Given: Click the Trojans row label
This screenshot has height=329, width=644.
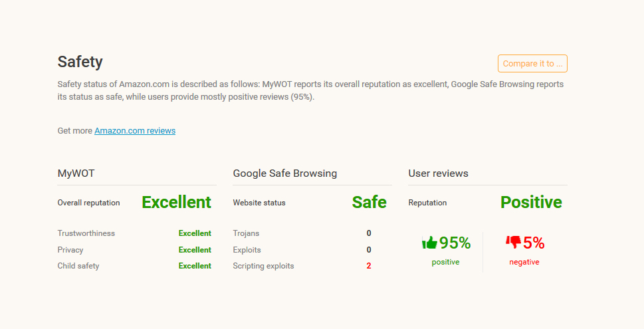Looking at the screenshot, I should click(x=246, y=233).
